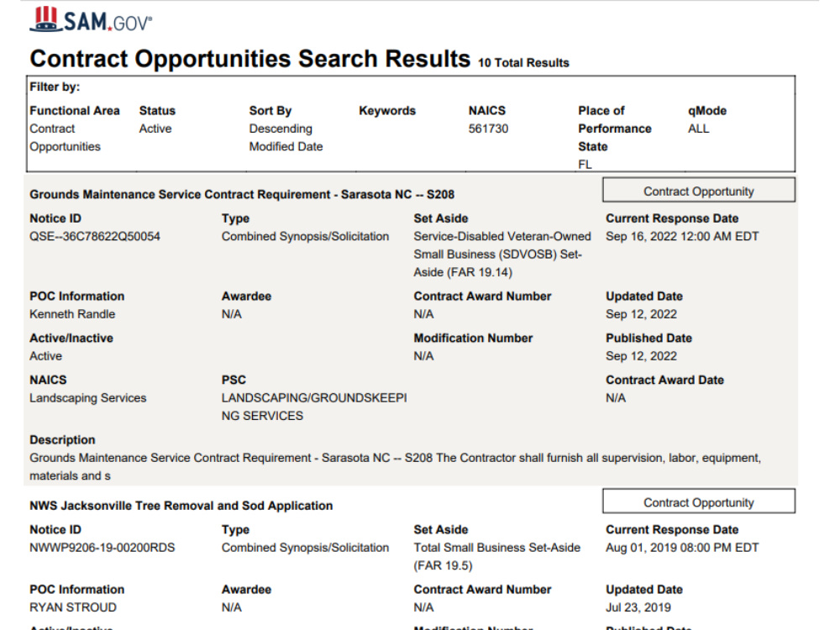Click the Place of Performance State label

pos(615,129)
